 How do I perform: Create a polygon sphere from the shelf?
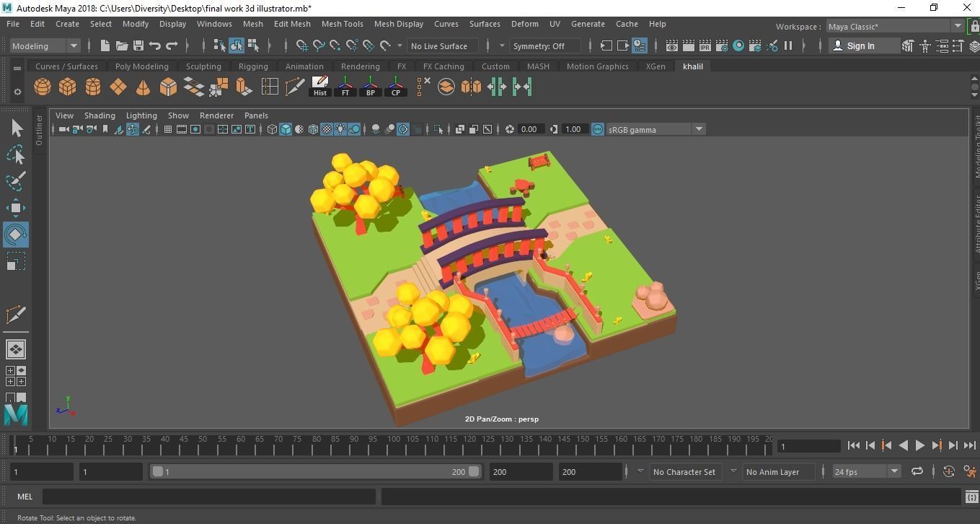[x=43, y=87]
